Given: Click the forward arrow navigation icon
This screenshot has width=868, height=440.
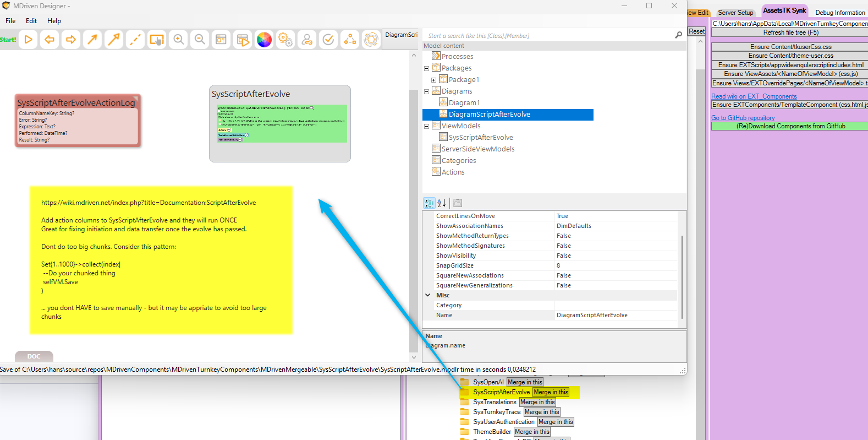Looking at the screenshot, I should tap(71, 40).
